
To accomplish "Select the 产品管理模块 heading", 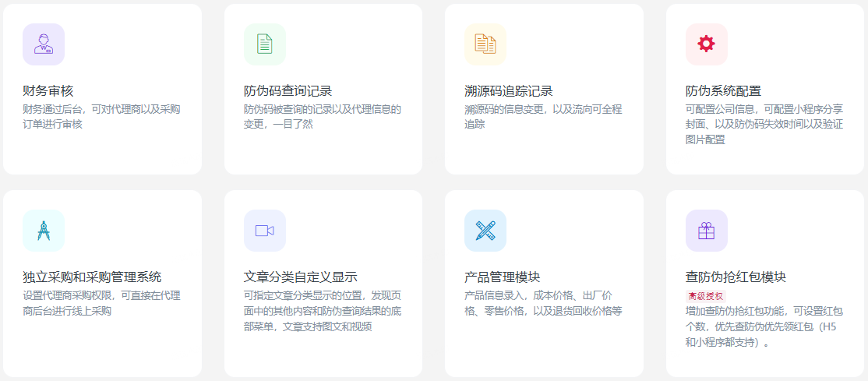I will click(502, 277).
